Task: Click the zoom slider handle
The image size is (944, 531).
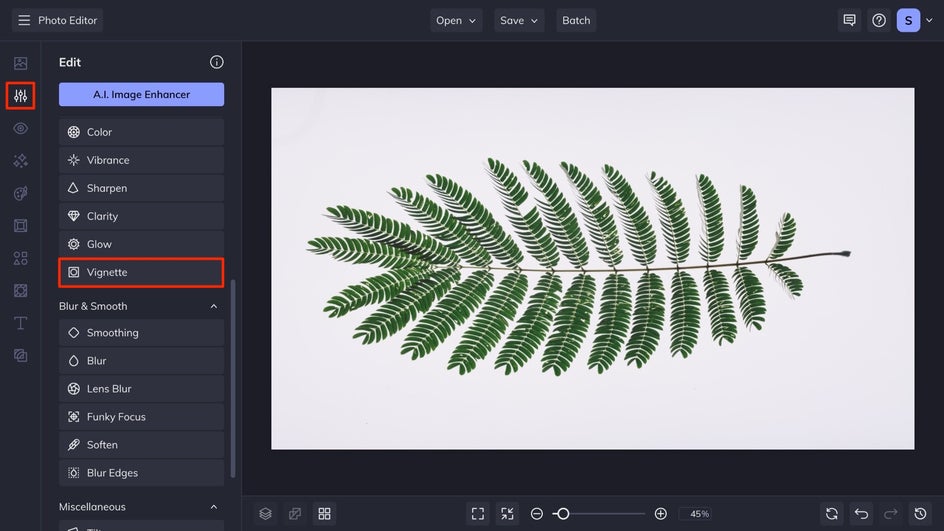Action: pos(563,514)
